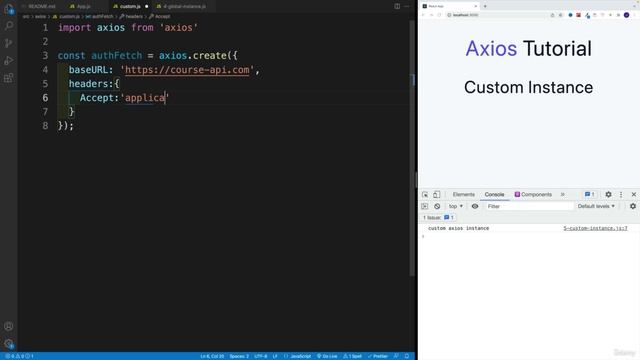Open the Explorer view in VS Code activity bar
This screenshot has width=640, height=360.
[x=9, y=9]
